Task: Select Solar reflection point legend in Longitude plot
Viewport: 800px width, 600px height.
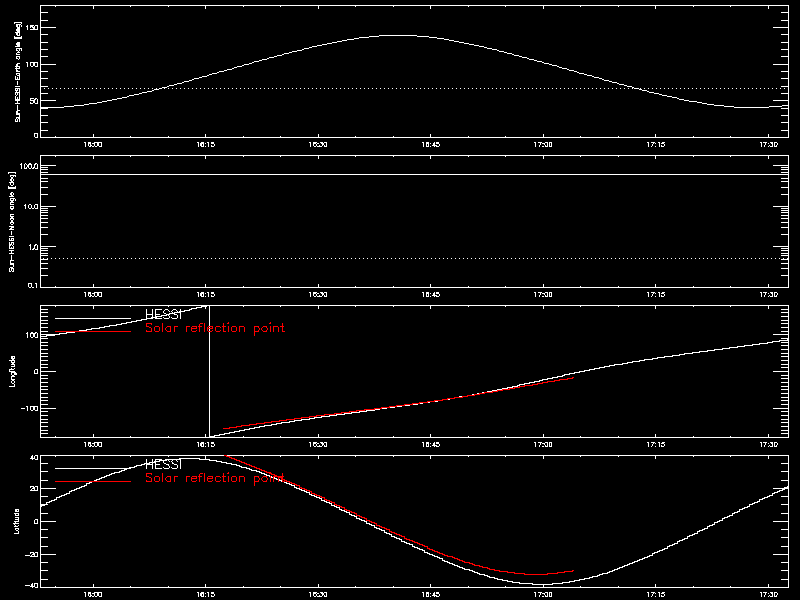Action: point(215,328)
